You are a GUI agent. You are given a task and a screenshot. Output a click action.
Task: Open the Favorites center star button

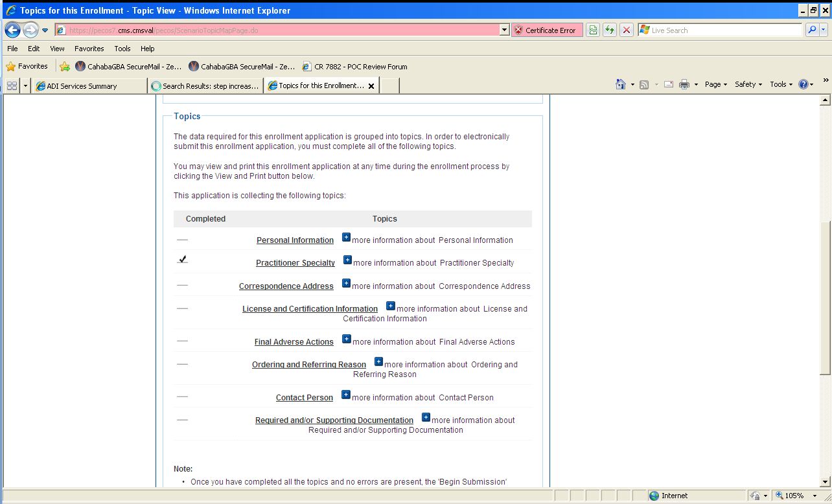click(x=27, y=66)
